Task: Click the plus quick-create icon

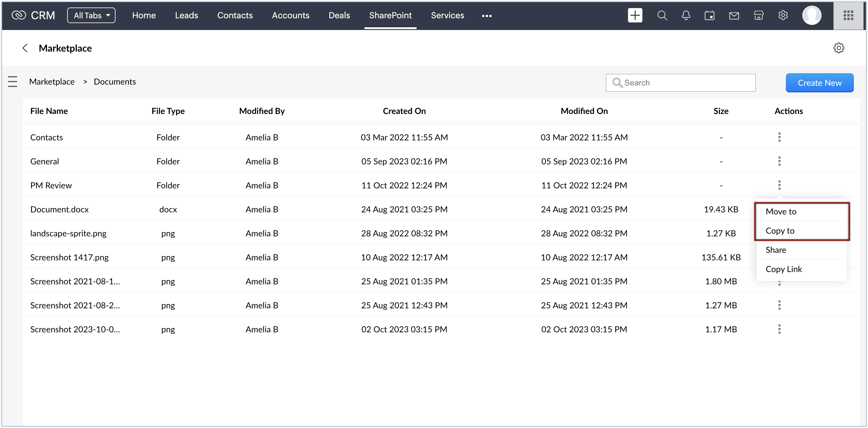Action: (635, 16)
